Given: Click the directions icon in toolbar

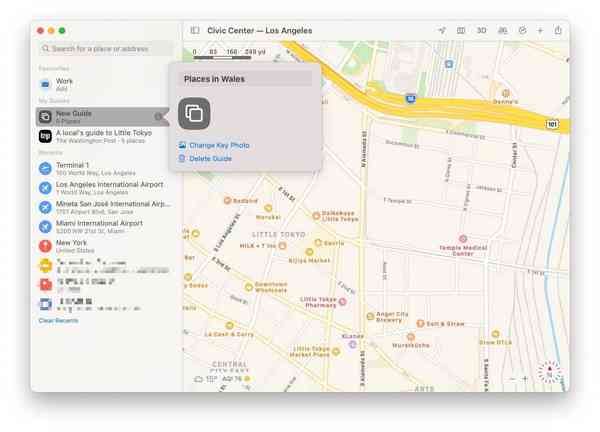Looking at the screenshot, I should (522, 30).
